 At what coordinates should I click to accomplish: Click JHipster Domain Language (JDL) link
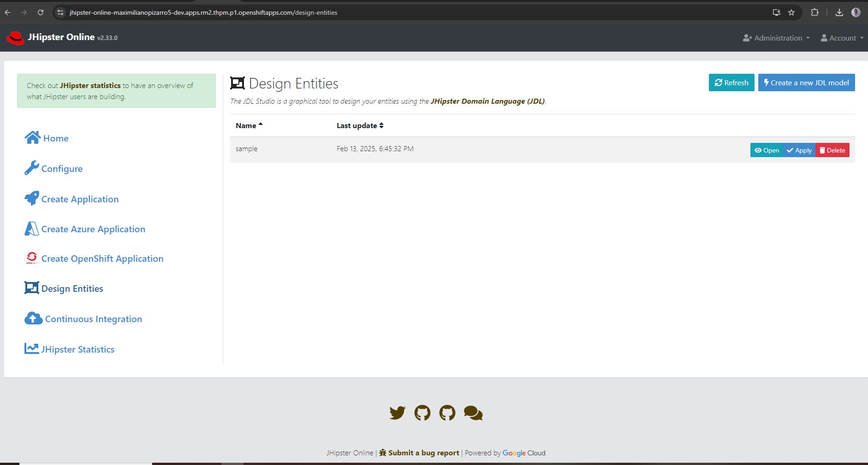pos(488,101)
